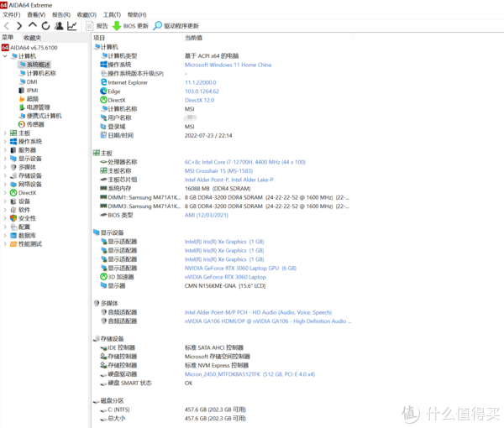Go up one level with the up arrow

pos(33,25)
